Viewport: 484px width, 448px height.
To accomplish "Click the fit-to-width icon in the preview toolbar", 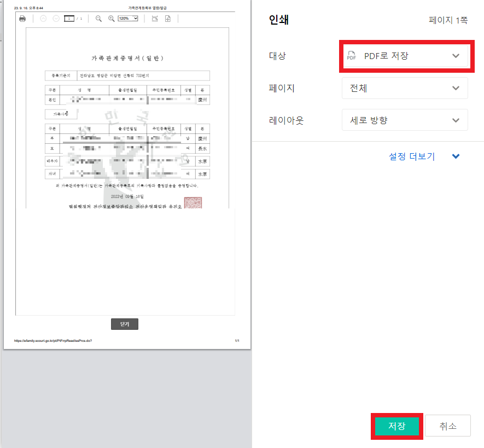I will tap(155, 19).
